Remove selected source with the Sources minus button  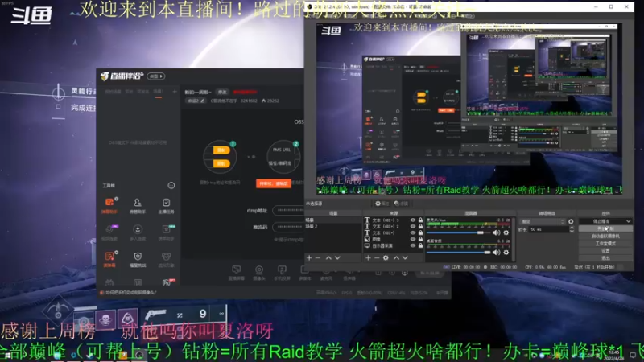(x=377, y=257)
